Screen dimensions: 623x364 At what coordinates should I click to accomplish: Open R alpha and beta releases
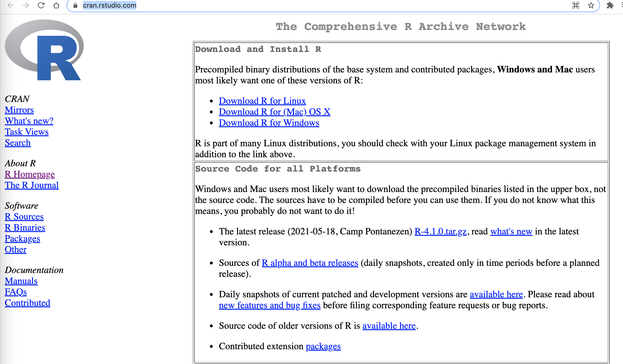pos(310,263)
